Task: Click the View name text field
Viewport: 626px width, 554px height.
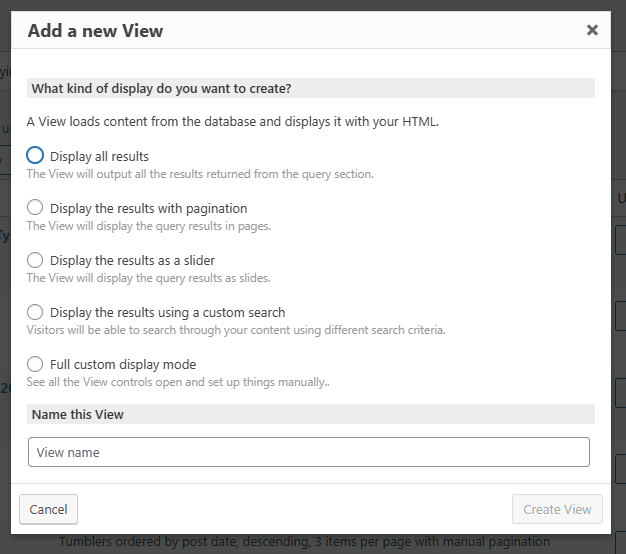Action: tap(308, 452)
